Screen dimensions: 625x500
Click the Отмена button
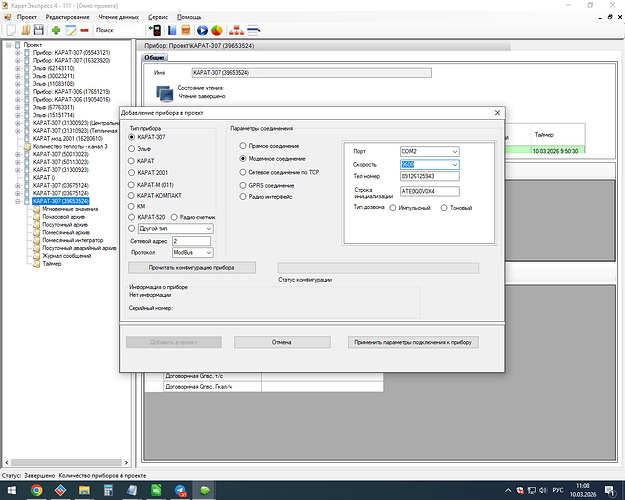click(281, 342)
